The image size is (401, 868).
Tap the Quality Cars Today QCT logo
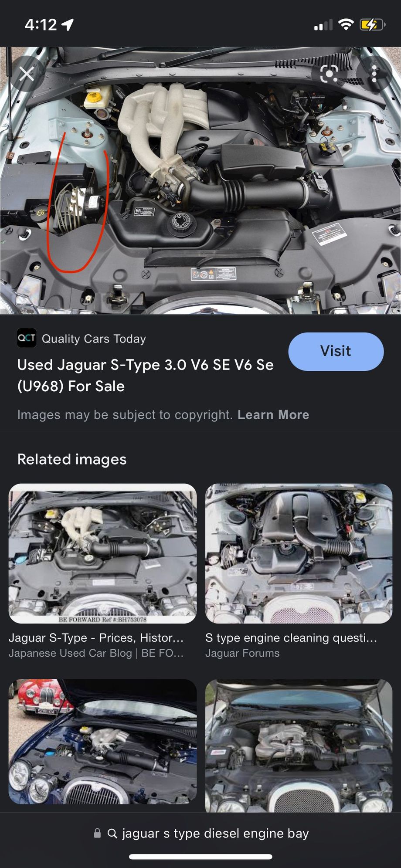pyautogui.click(x=27, y=338)
